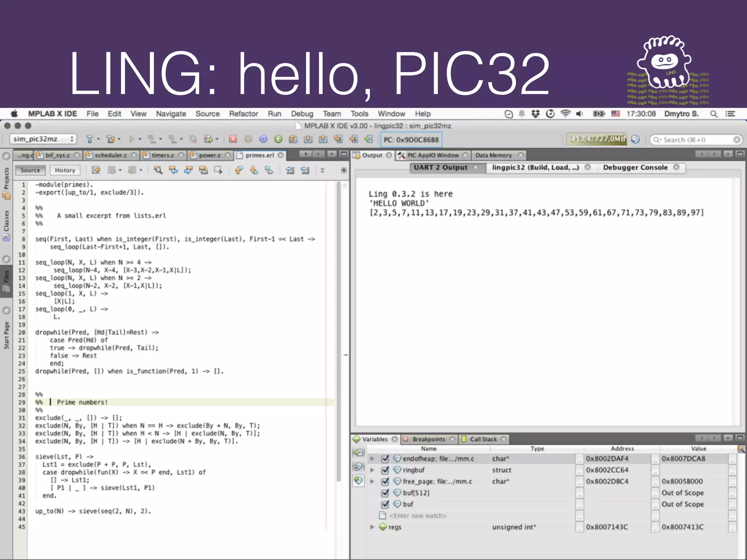Click the Spotlight search icon in menu bar

pos(714,114)
